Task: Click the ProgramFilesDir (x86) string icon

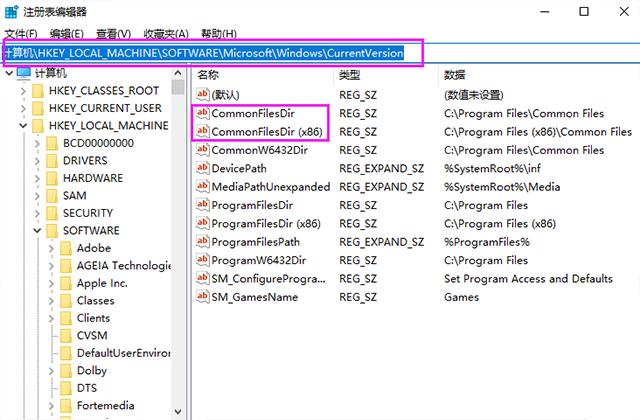Action: pyautogui.click(x=202, y=223)
